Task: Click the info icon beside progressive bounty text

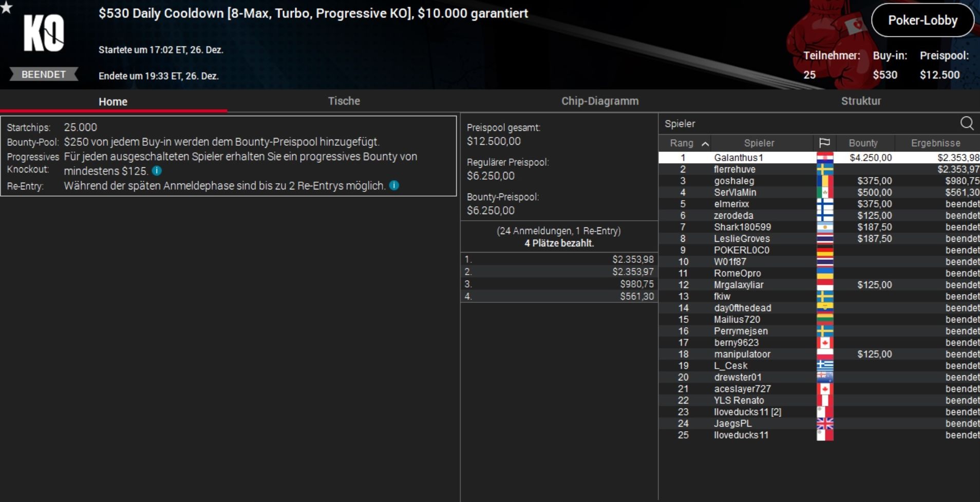Action: pyautogui.click(x=157, y=171)
